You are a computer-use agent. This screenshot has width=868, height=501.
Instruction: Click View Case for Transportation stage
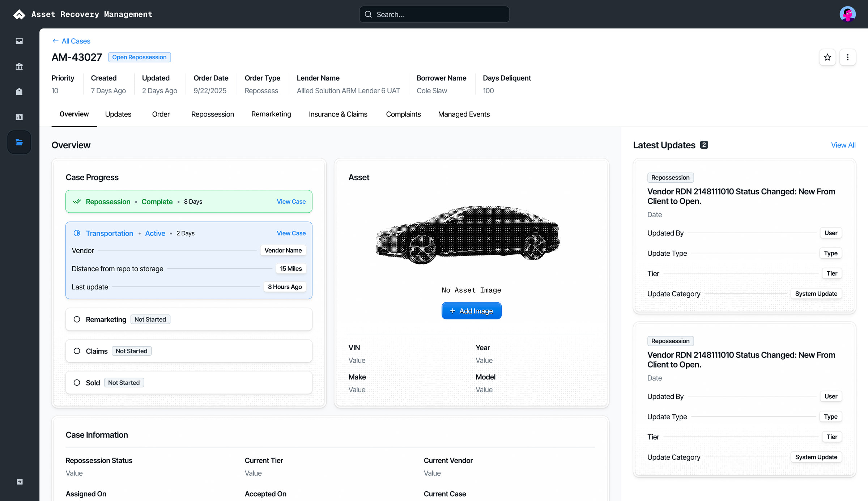[x=291, y=233]
